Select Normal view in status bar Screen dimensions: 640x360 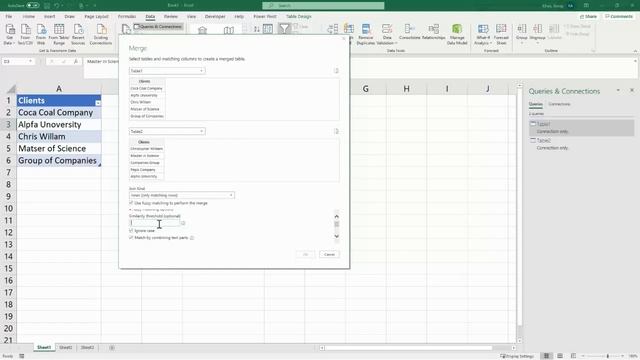click(x=546, y=356)
